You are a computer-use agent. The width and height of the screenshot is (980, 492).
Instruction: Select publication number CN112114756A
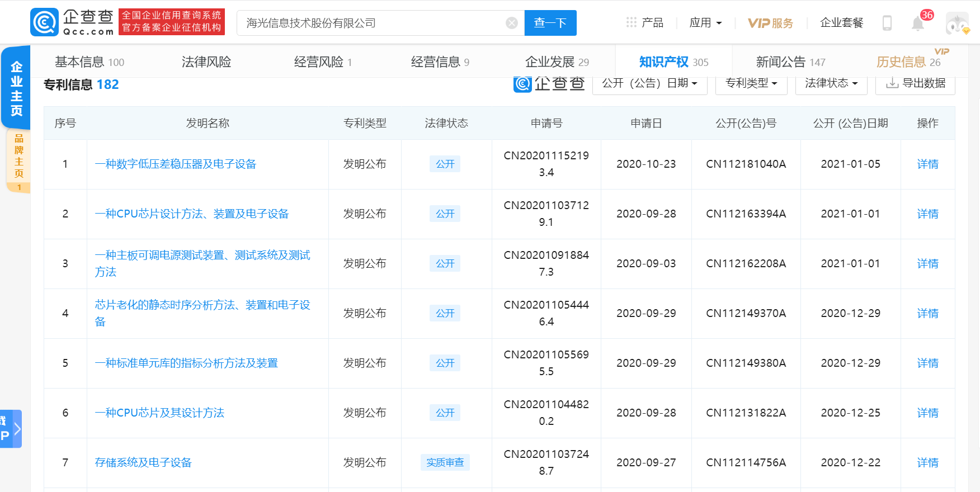tap(746, 462)
